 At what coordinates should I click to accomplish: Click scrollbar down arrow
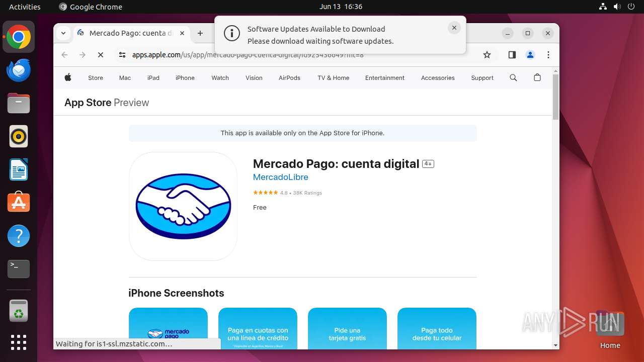(x=555, y=345)
